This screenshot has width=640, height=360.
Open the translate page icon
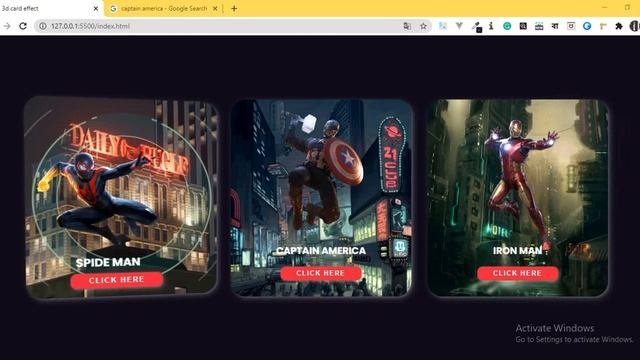pyautogui.click(x=407, y=26)
